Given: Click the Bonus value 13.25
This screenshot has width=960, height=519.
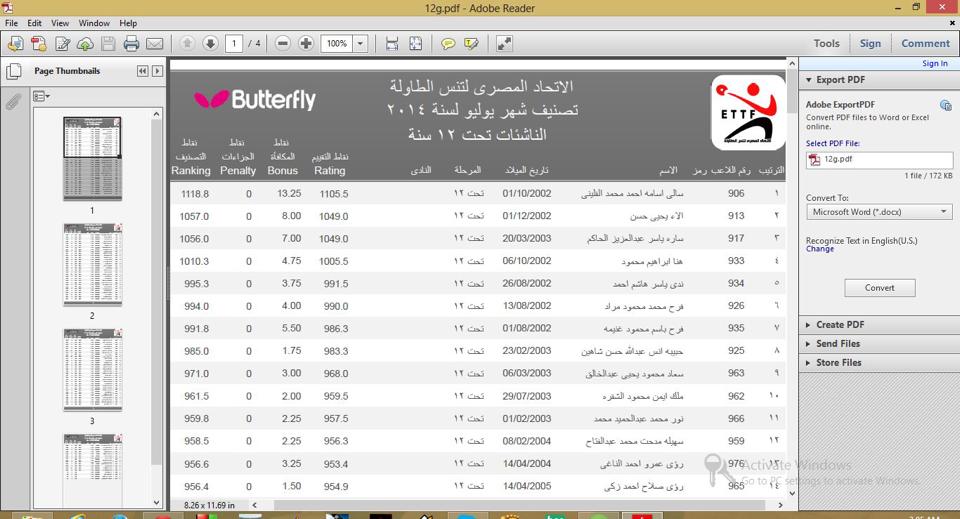Looking at the screenshot, I should pyautogui.click(x=289, y=193).
